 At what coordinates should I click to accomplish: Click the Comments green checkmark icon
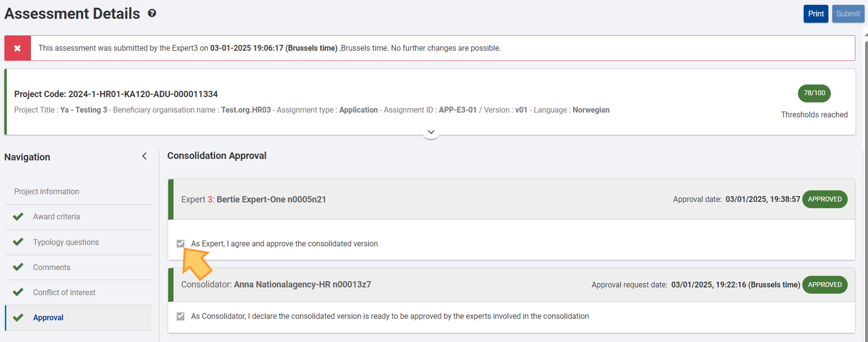18,267
